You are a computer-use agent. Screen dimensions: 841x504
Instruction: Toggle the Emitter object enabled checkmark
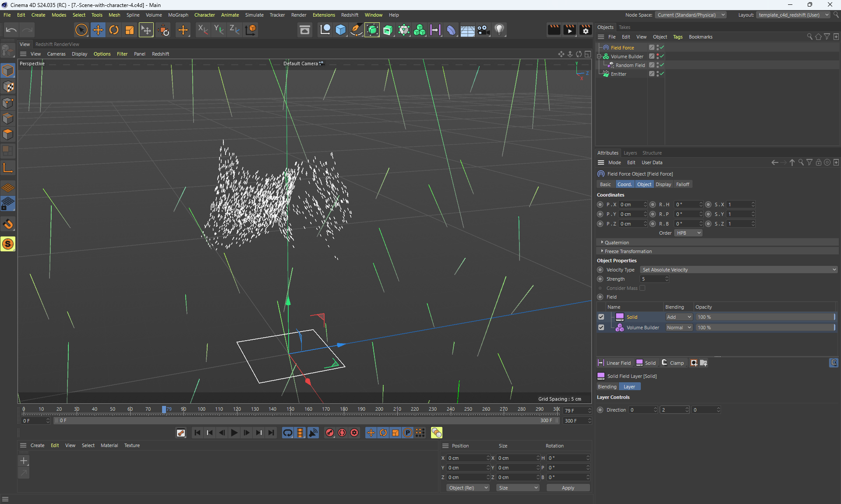click(662, 74)
